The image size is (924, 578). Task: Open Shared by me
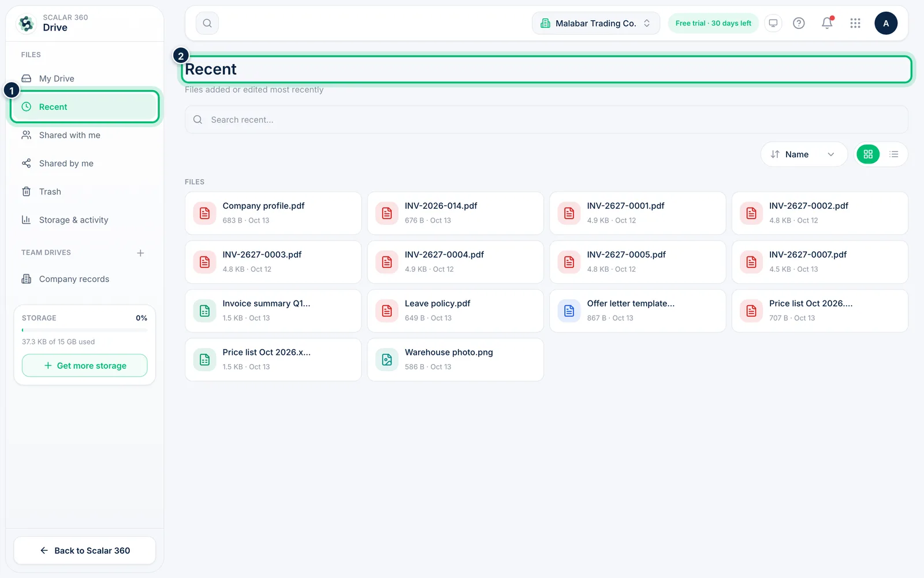coord(84,164)
